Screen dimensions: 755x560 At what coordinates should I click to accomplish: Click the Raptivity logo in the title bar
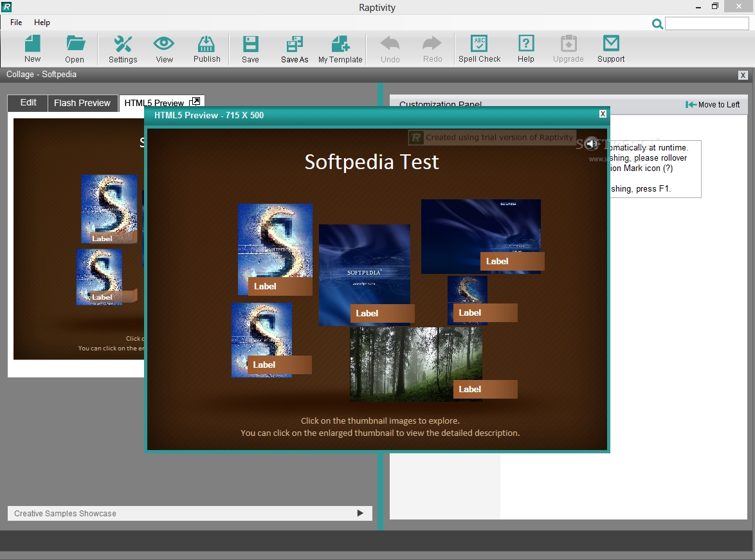(6, 6)
